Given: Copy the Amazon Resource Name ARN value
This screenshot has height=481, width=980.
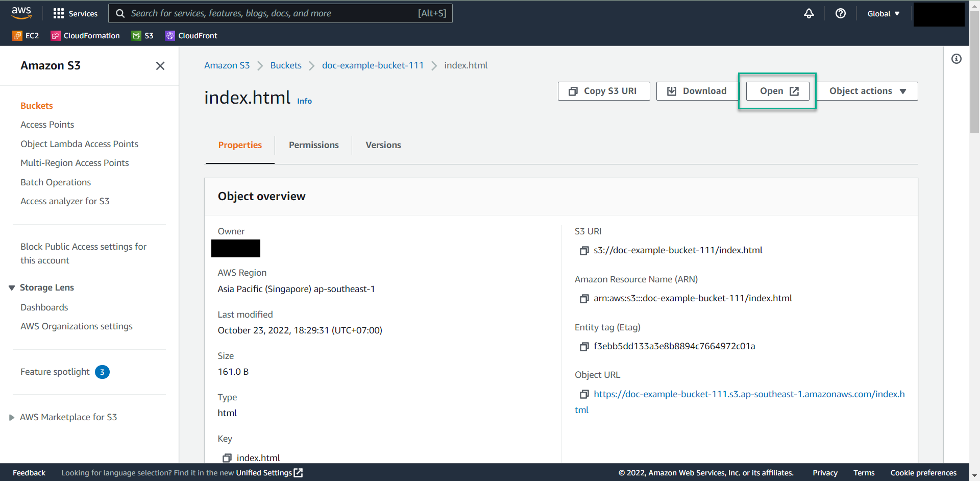Looking at the screenshot, I should tap(584, 299).
